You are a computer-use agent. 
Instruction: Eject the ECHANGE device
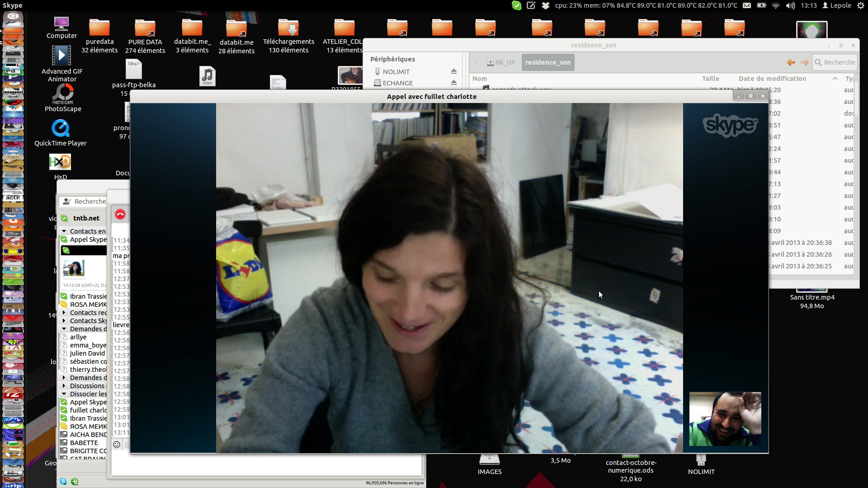453,83
